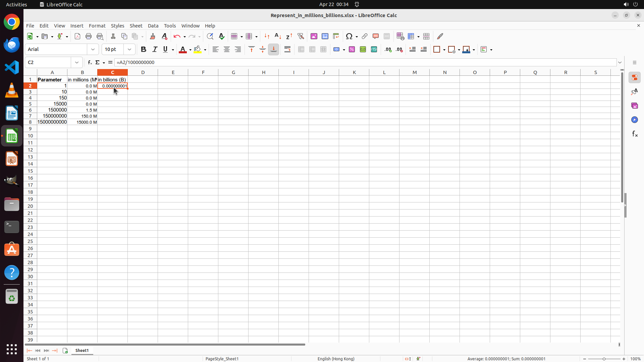Expand the Name Box dropdown
This screenshot has width=644, height=362.
pyautogui.click(x=77, y=62)
